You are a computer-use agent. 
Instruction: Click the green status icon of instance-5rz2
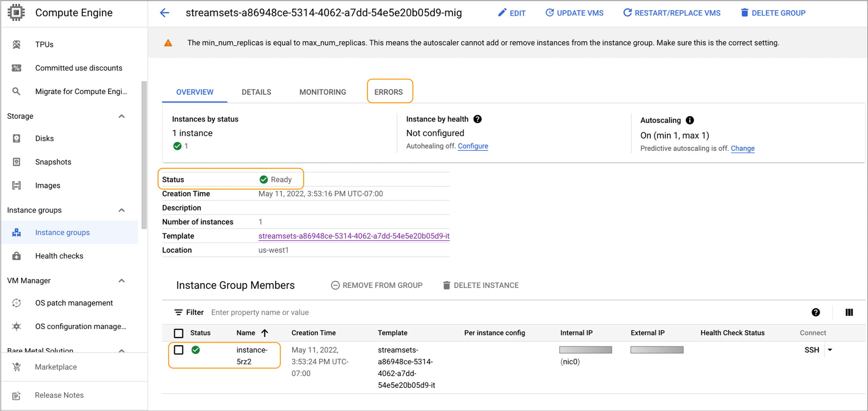click(196, 350)
